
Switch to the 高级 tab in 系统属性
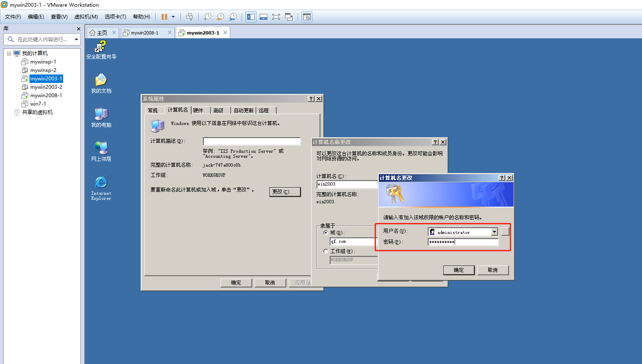tap(218, 110)
